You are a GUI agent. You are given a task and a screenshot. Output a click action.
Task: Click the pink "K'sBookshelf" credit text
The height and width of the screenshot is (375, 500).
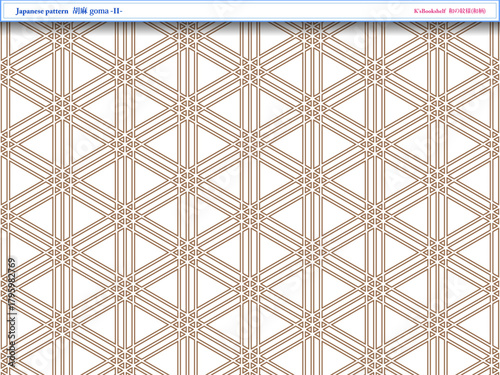tap(430, 11)
